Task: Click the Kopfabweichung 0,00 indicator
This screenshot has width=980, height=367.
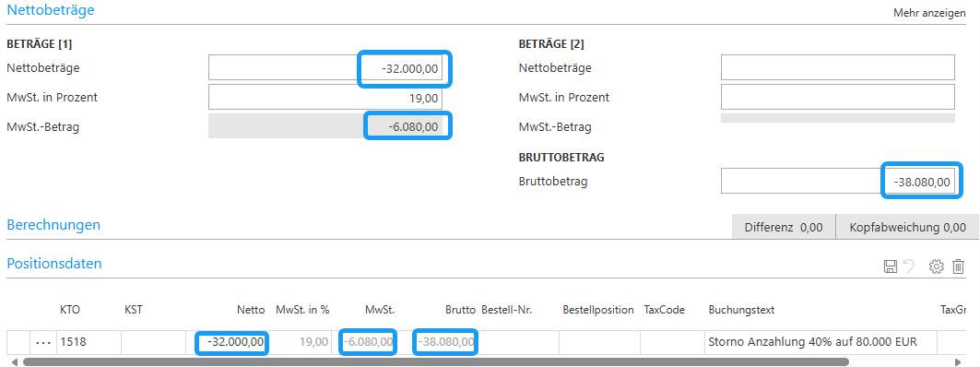Action: coord(907,228)
